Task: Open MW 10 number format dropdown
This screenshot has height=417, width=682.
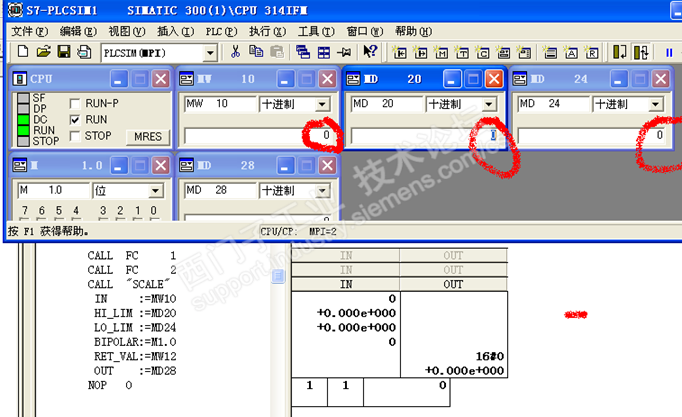Action: (322, 104)
